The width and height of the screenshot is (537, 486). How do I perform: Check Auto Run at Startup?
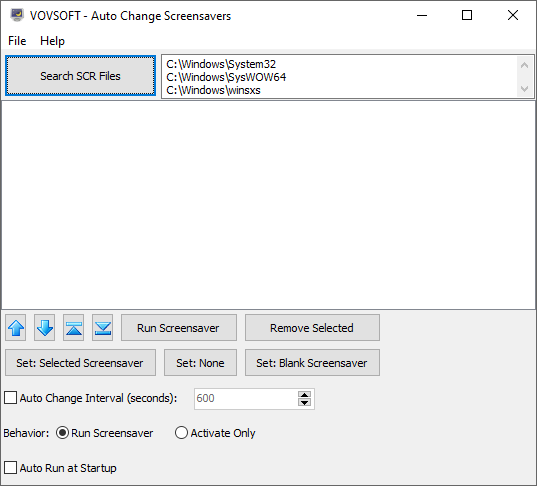click(10, 468)
